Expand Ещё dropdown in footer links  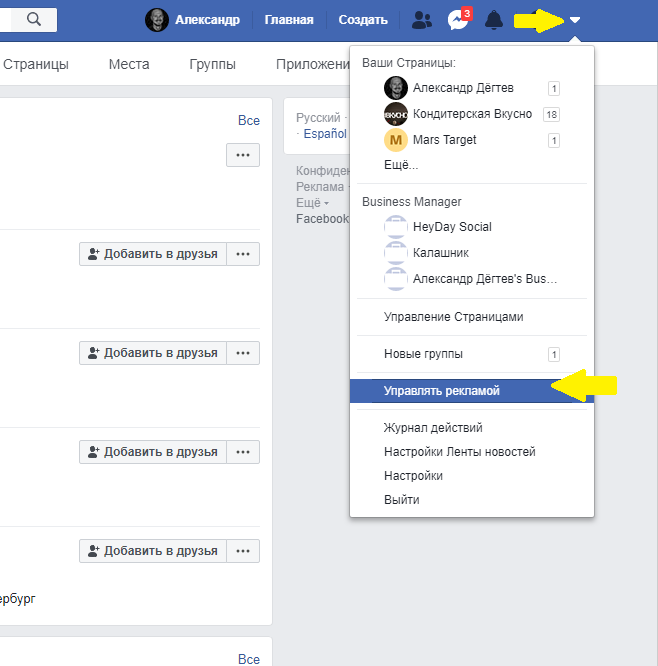pyautogui.click(x=312, y=203)
